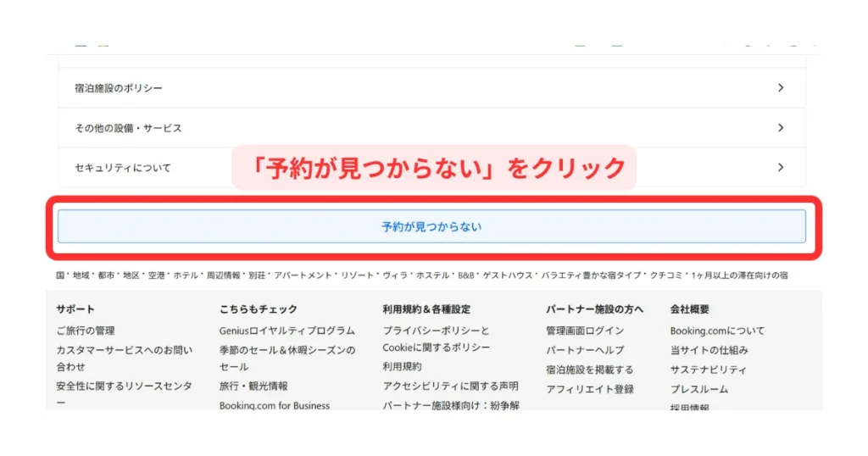
Task: Click Booking.comについて link
Action: pyautogui.click(x=717, y=331)
